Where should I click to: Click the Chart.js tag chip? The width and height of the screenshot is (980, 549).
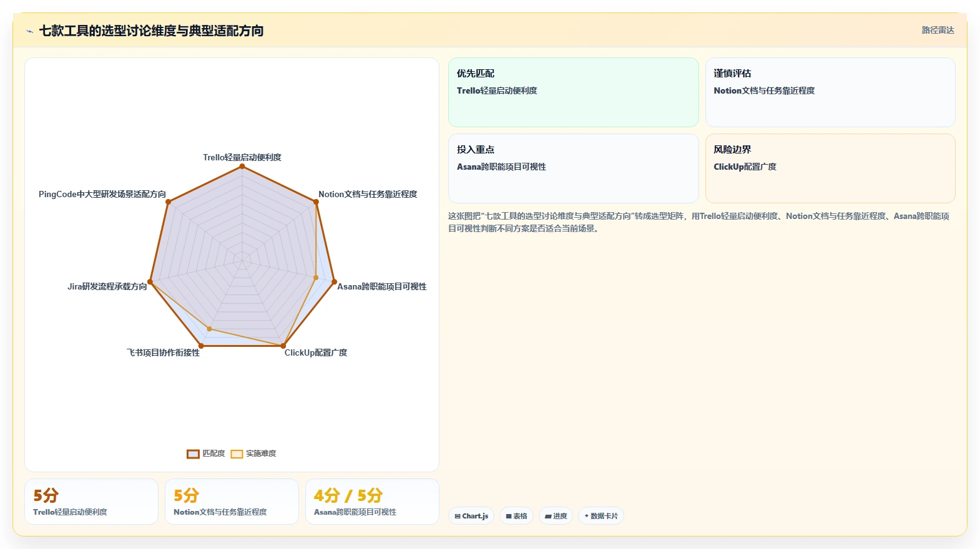coord(471,516)
